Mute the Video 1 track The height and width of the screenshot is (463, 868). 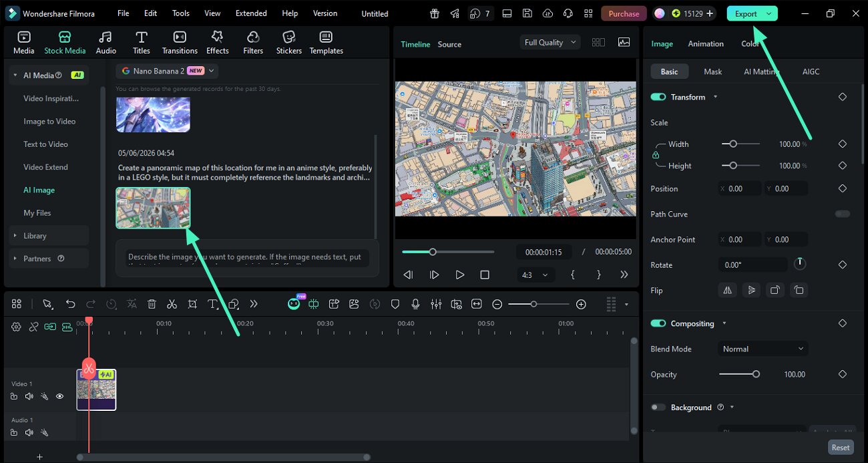(29, 396)
